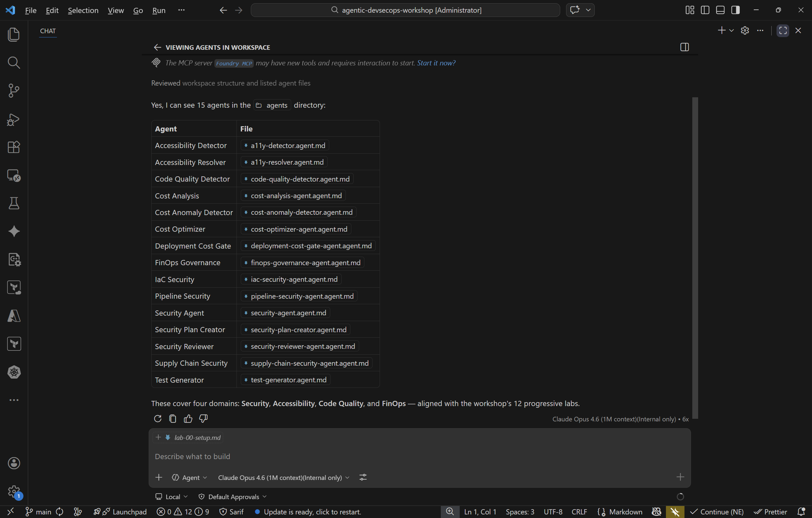Open the Azure view in activity bar
The image size is (812, 518).
pos(13,316)
